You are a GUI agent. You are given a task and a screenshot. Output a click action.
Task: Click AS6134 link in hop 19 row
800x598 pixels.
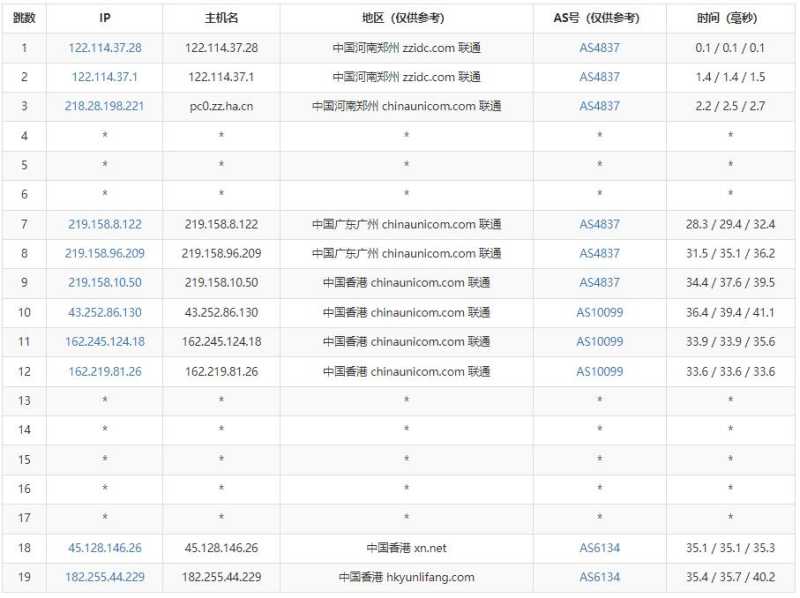(x=599, y=577)
